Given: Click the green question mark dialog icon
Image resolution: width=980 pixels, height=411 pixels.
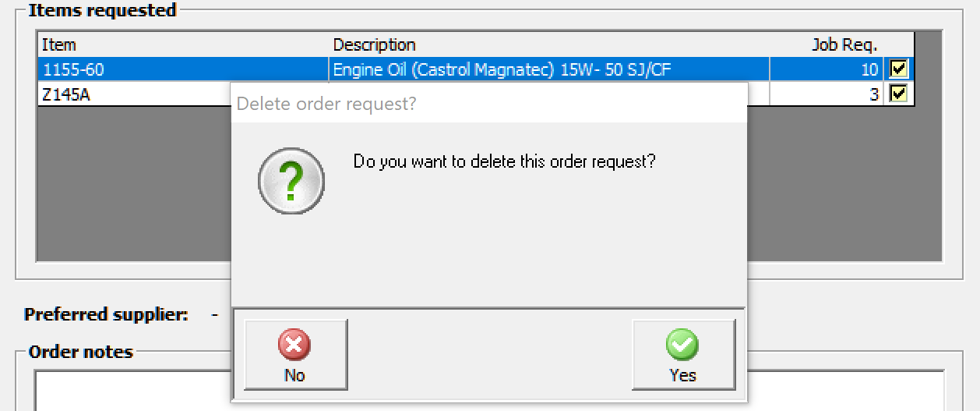Looking at the screenshot, I should [291, 182].
